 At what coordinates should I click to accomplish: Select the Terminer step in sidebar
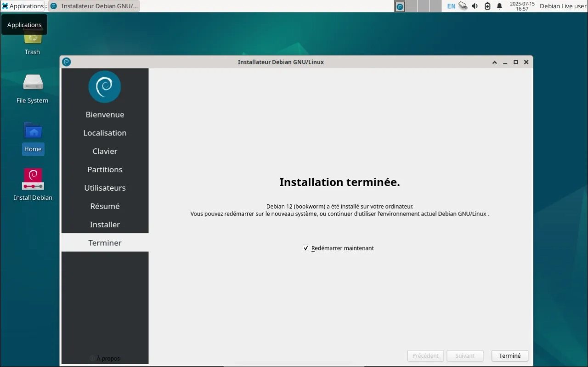click(105, 243)
